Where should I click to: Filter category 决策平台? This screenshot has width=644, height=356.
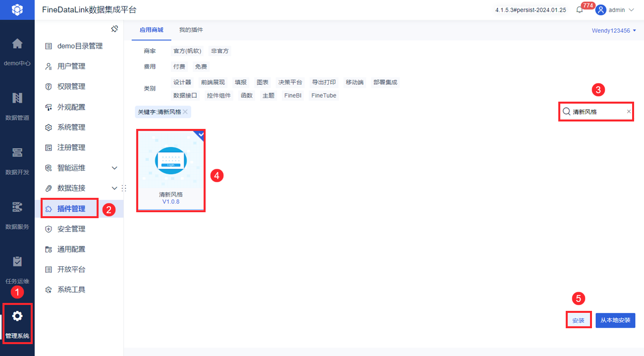tap(290, 82)
